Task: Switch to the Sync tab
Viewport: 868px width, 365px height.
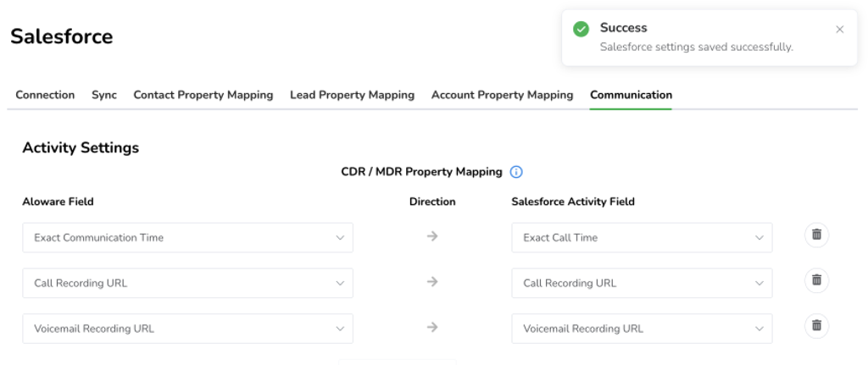Action: tap(104, 95)
